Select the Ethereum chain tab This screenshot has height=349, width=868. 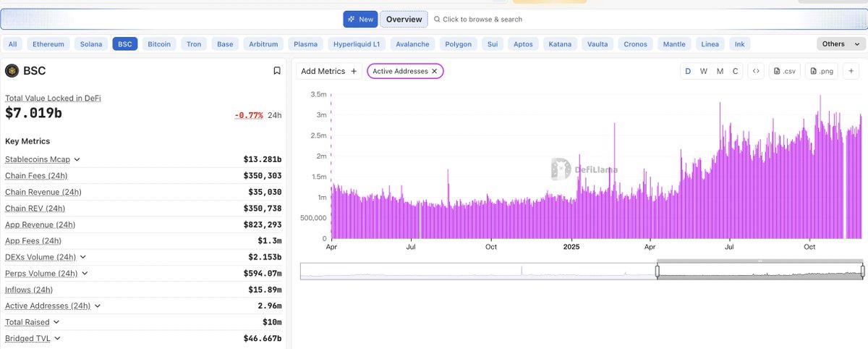pyautogui.click(x=48, y=44)
